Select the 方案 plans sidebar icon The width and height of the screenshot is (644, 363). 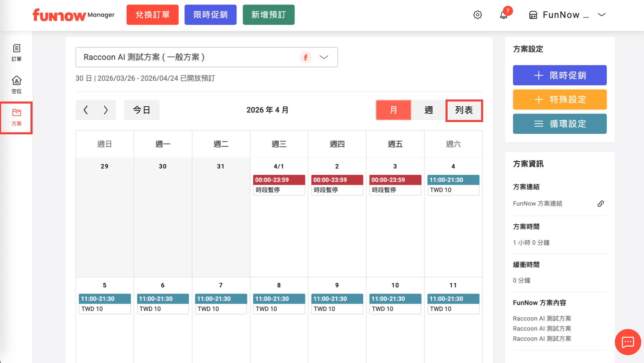pos(16,118)
